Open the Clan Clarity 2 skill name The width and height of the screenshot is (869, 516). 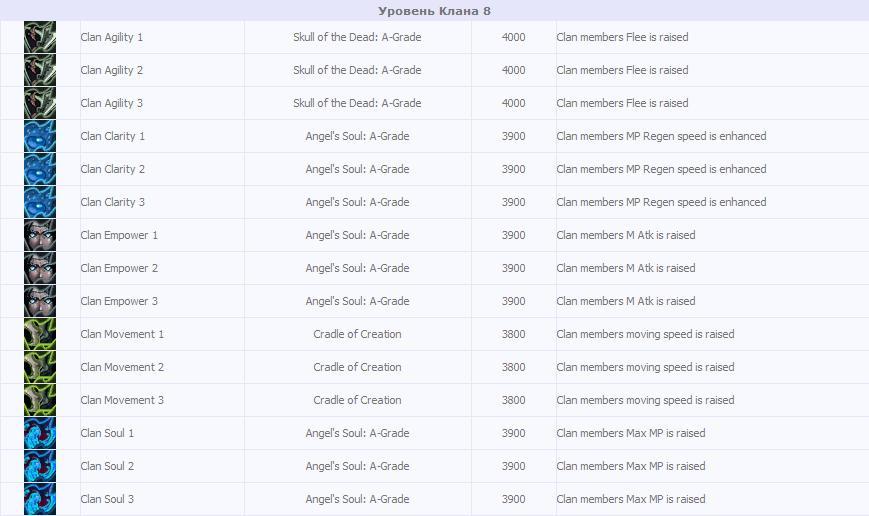113,169
